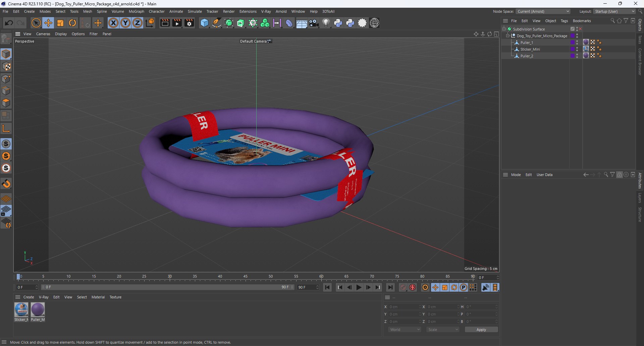644x346 pixels.
Task: Select the Live Selection tool
Action: click(36, 23)
